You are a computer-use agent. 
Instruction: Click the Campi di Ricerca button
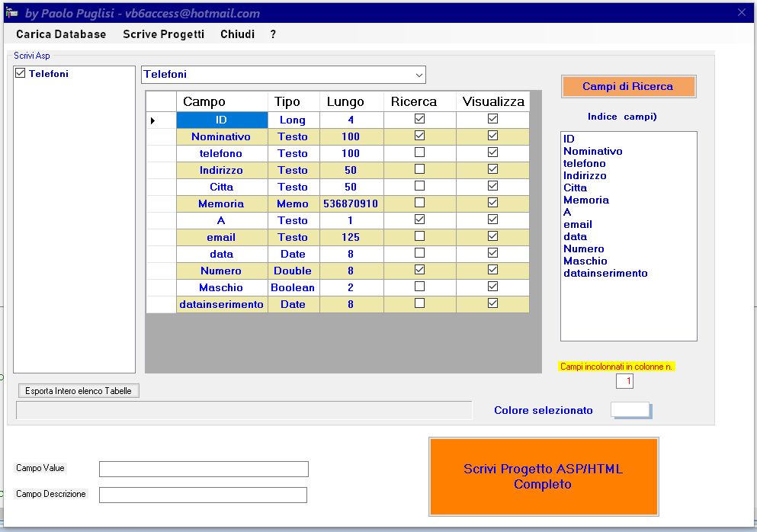(x=628, y=86)
